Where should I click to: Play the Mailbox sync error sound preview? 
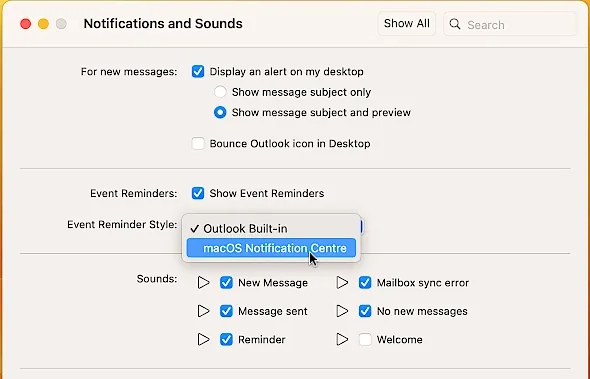[342, 283]
